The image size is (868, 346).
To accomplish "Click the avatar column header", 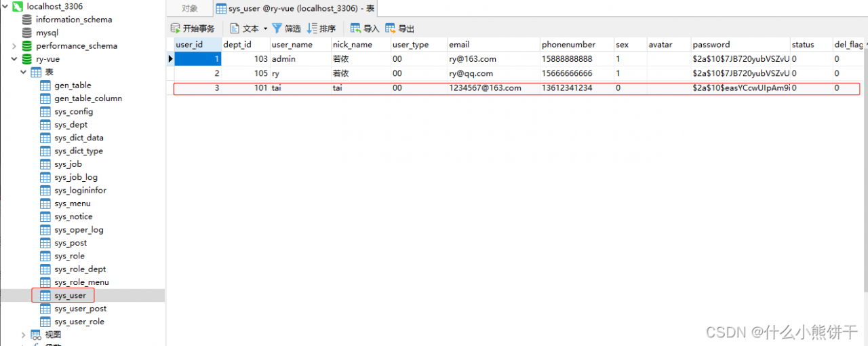I will click(x=669, y=45).
